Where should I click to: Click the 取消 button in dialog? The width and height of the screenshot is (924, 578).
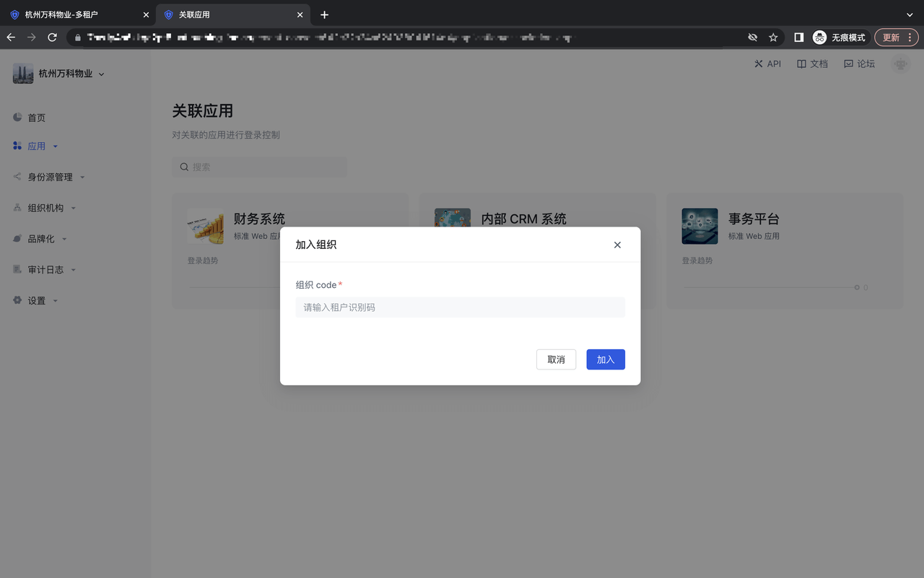click(x=556, y=359)
